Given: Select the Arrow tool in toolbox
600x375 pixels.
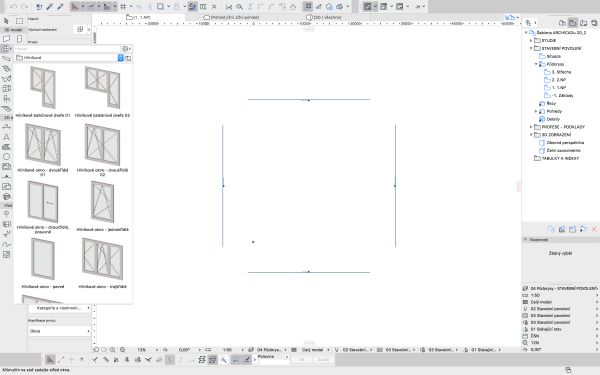Looking at the screenshot, I should point(6,21).
